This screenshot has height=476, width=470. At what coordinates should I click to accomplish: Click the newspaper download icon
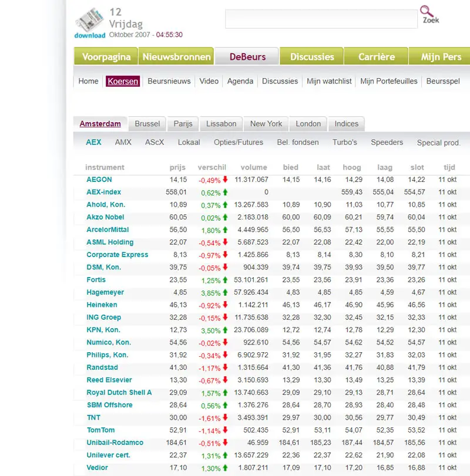(x=89, y=22)
